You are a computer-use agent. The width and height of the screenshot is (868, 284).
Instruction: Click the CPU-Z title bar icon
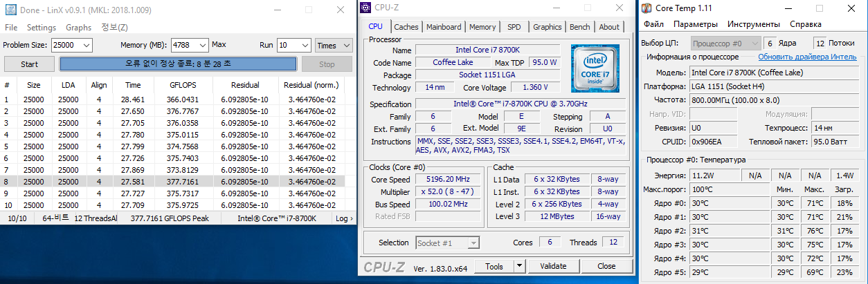[366, 8]
